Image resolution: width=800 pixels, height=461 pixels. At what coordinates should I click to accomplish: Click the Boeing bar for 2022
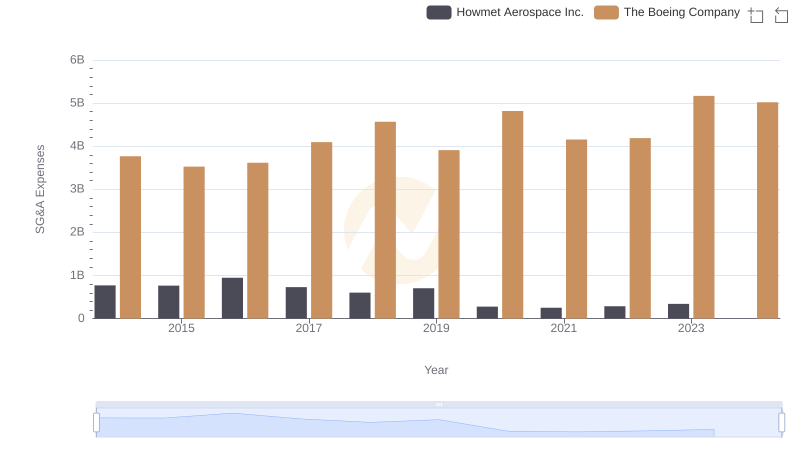[640, 228]
